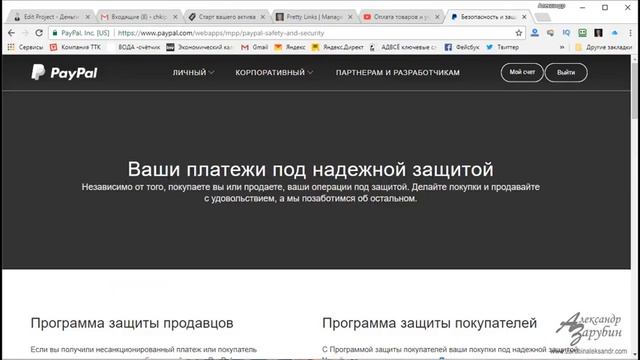Open the IQ extension icon
The image size is (640, 360).
pos(566,33)
